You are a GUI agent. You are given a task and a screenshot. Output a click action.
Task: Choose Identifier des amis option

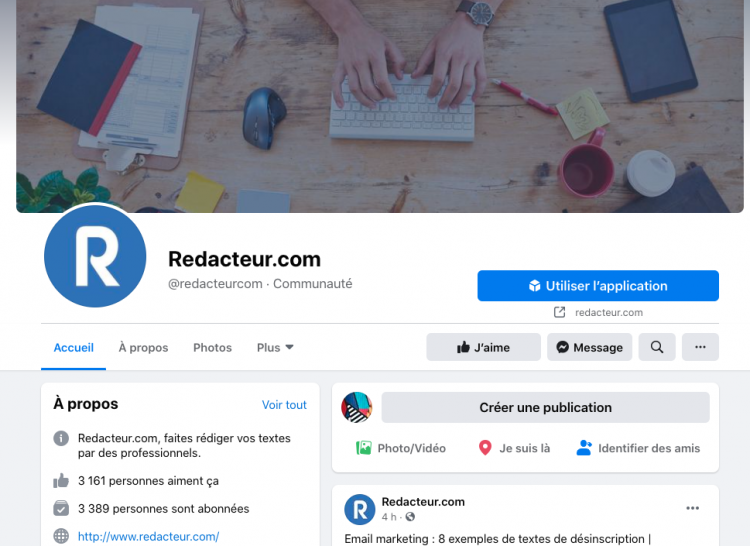[638, 448]
